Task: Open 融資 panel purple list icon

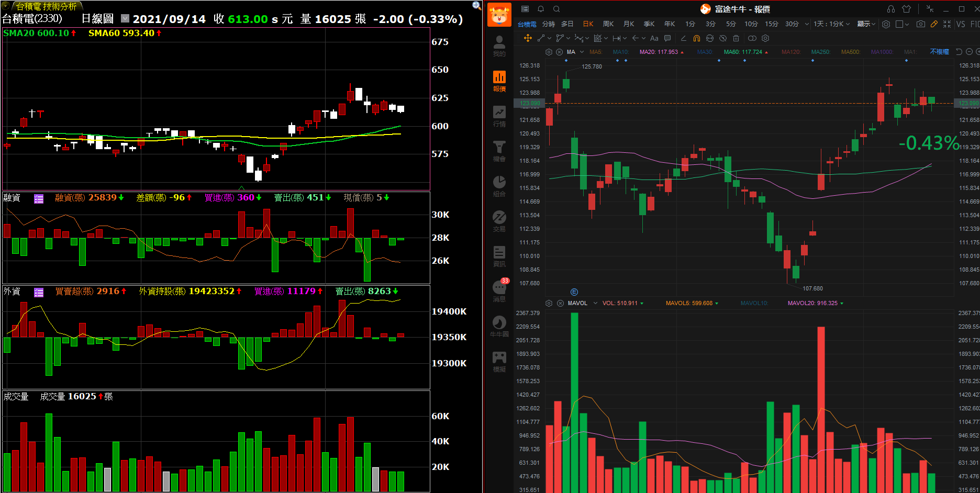Action: pos(39,198)
